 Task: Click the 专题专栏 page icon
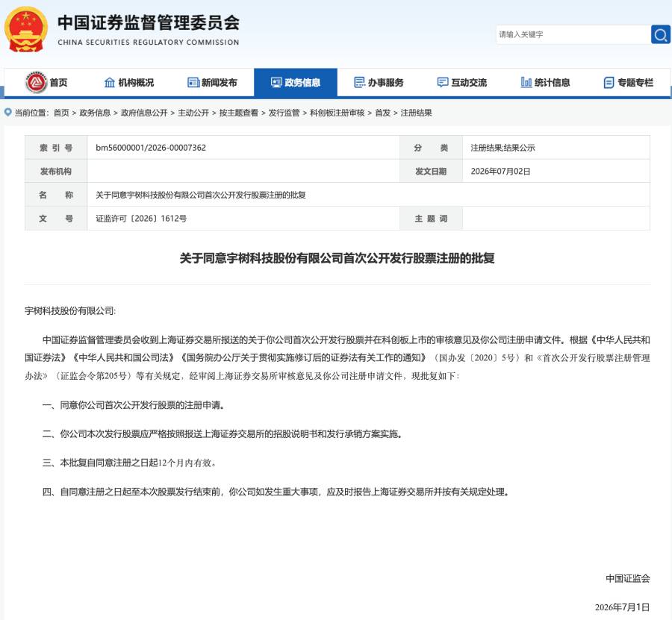click(609, 83)
